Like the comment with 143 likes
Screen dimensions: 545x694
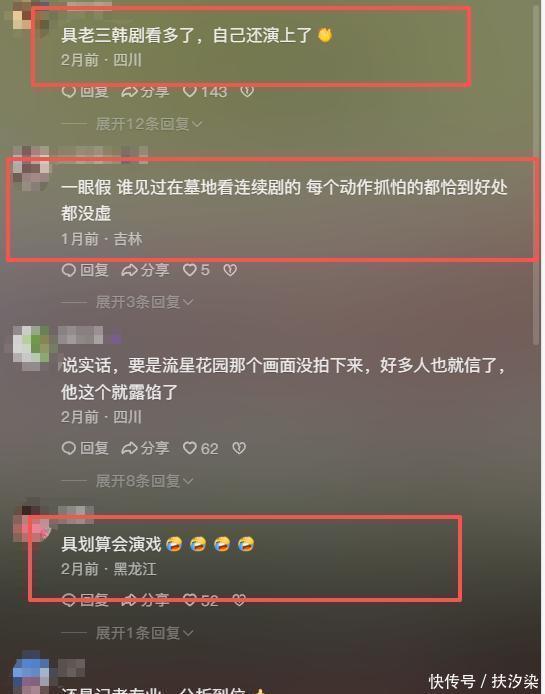[x=205, y=92]
